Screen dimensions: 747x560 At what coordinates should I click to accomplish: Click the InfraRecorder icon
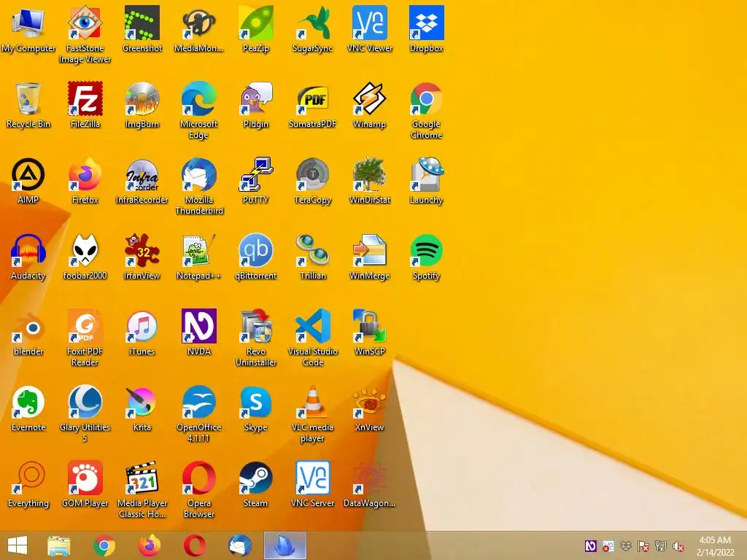point(142,174)
